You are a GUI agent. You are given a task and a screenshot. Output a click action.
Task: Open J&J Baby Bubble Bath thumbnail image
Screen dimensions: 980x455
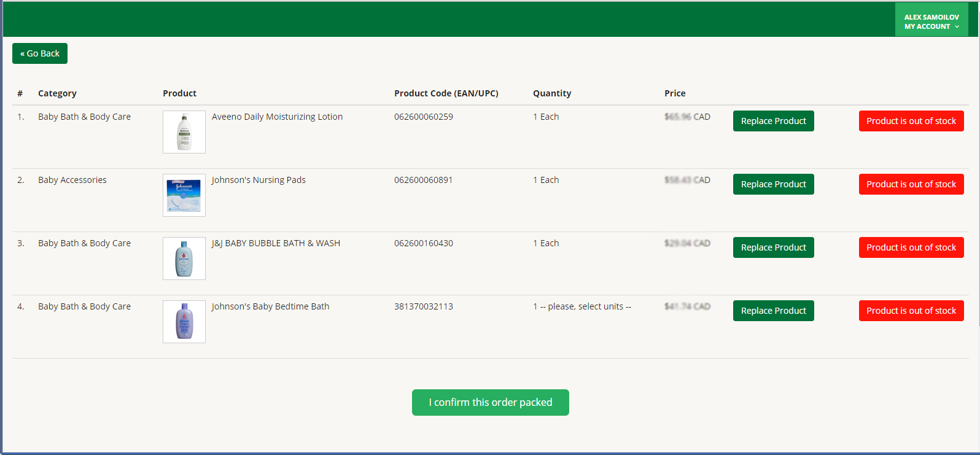point(184,259)
